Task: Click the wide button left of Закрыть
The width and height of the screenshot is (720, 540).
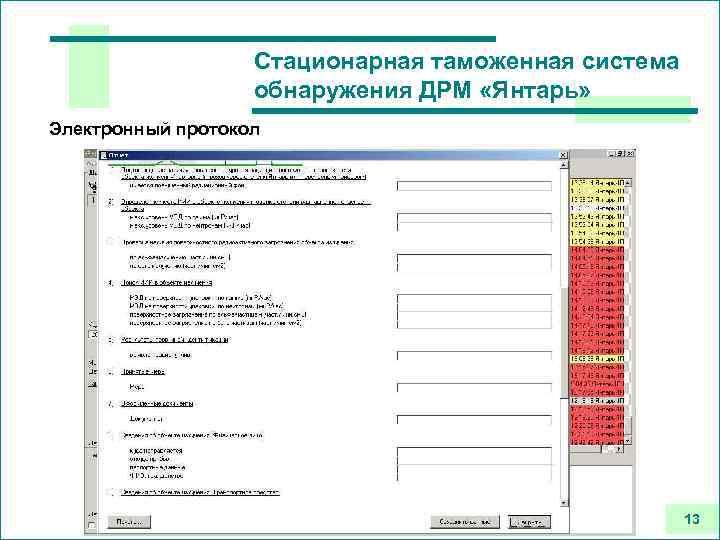Action: pos(465,522)
